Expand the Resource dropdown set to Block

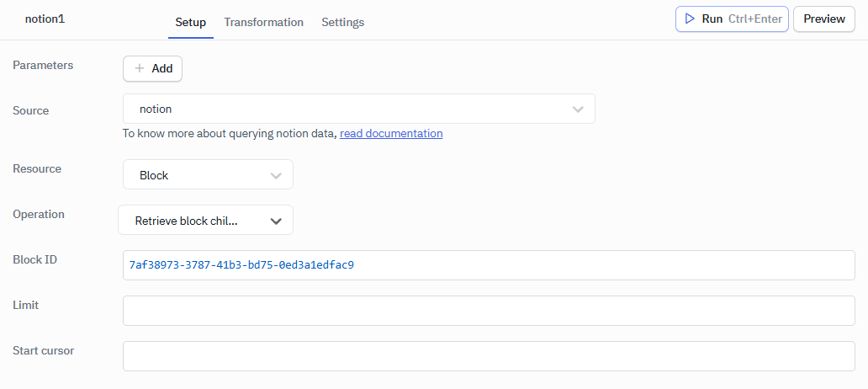pyautogui.click(x=208, y=175)
